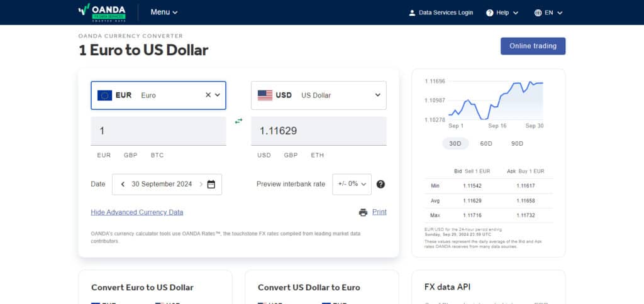Image resolution: width=644 pixels, height=304 pixels.
Task: Go to the previous date
Action: (x=123, y=184)
